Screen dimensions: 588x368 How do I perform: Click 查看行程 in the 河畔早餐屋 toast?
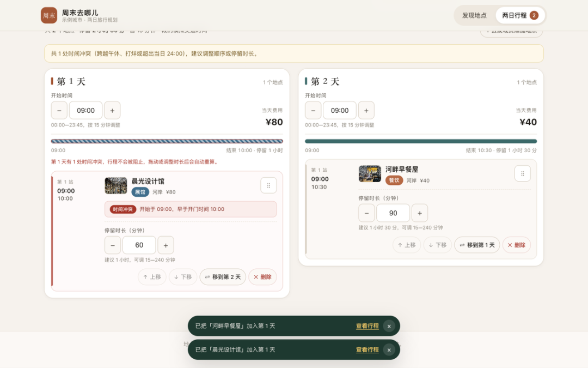pyautogui.click(x=367, y=326)
